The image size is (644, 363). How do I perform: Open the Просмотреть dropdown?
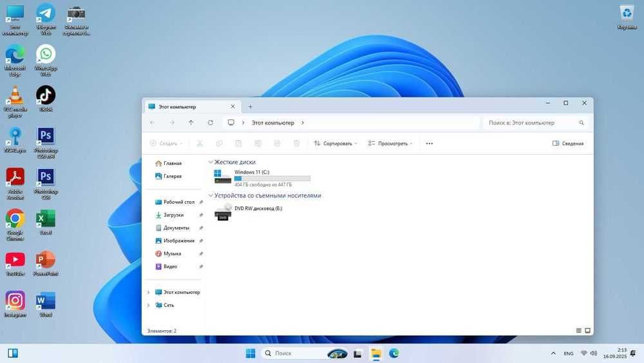click(390, 143)
